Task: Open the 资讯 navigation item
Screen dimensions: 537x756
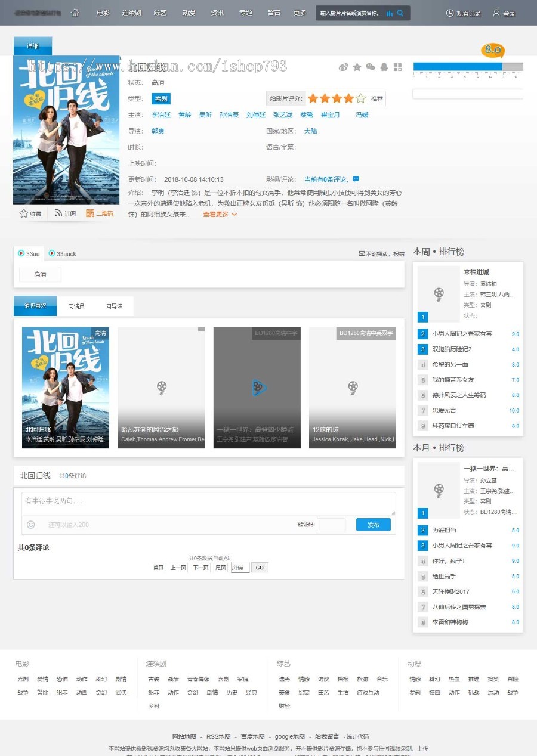Action: [x=217, y=13]
